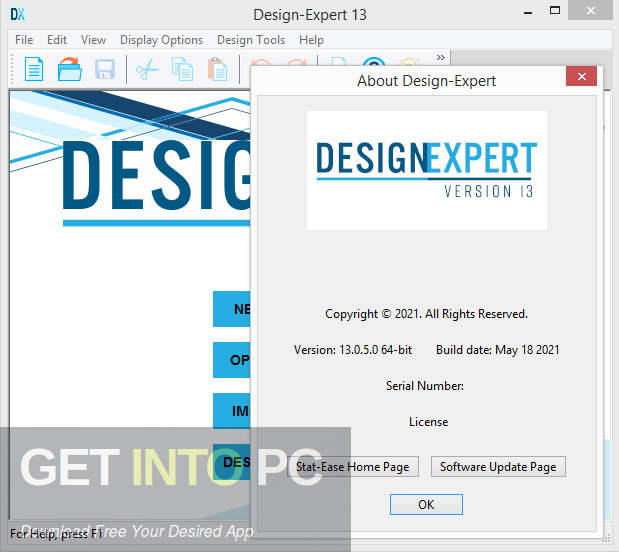The height and width of the screenshot is (552, 619).
Task: Open the Display Options menu
Action: 161,40
